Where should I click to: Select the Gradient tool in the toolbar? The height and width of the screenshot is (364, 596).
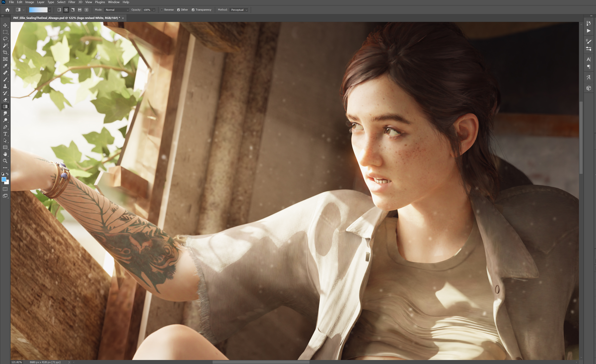click(x=5, y=107)
